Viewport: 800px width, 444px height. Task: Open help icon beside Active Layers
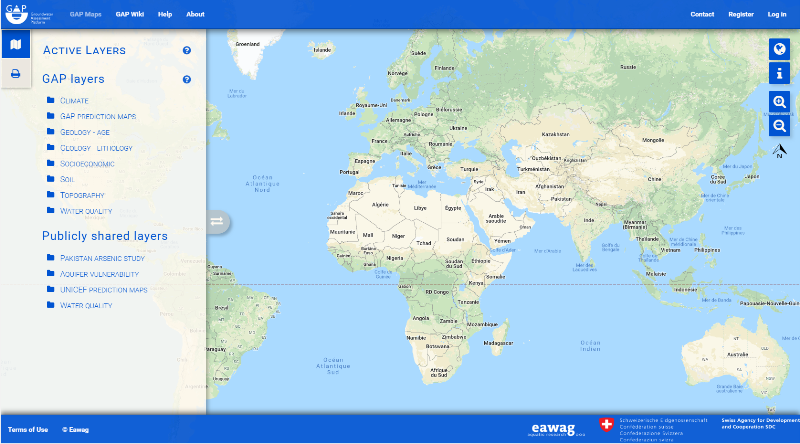point(187,51)
